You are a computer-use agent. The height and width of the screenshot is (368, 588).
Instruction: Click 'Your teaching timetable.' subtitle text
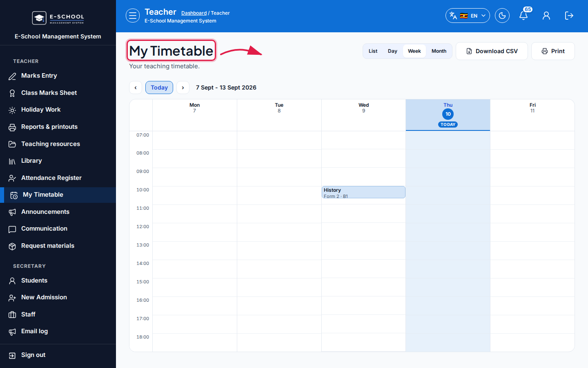[x=164, y=66]
